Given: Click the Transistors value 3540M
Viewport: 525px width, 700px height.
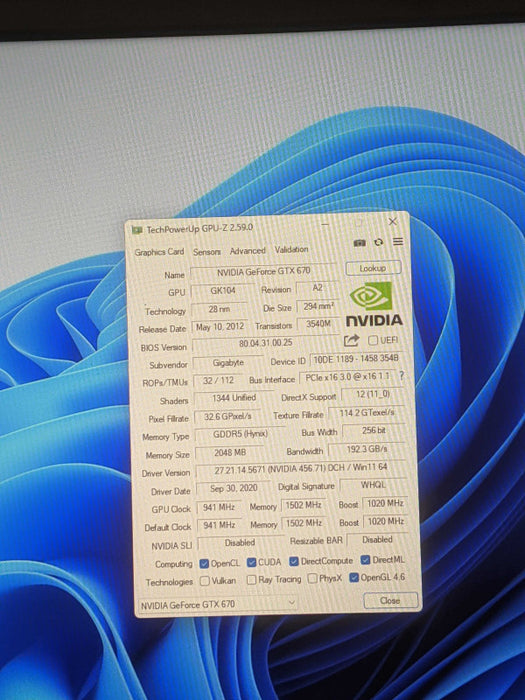Looking at the screenshot, I should click(x=318, y=324).
